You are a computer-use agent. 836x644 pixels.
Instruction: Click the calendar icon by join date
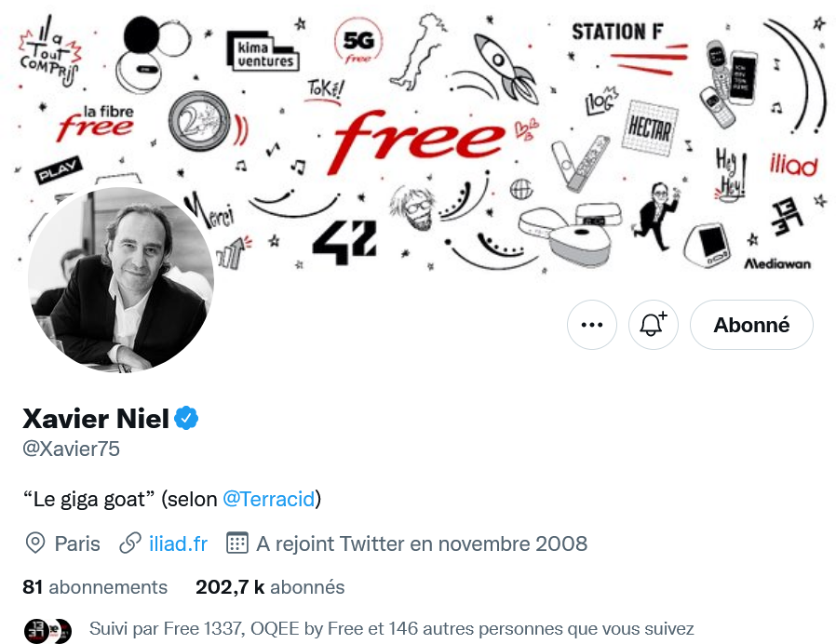[x=237, y=543]
